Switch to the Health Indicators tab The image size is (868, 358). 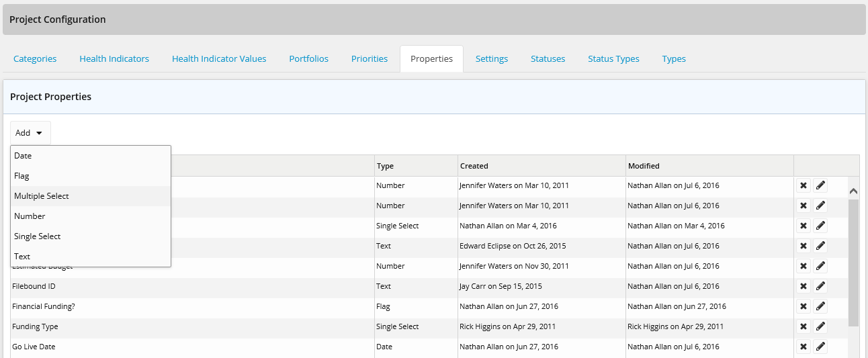click(x=114, y=58)
